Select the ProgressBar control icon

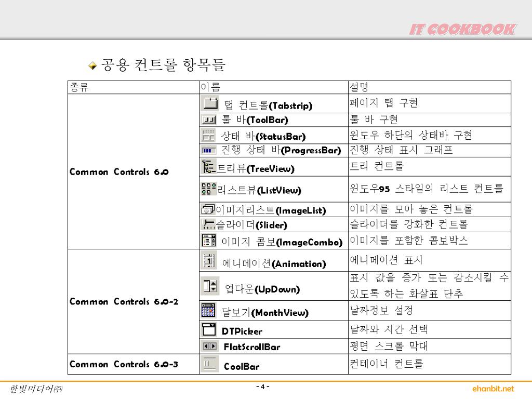tap(208, 150)
